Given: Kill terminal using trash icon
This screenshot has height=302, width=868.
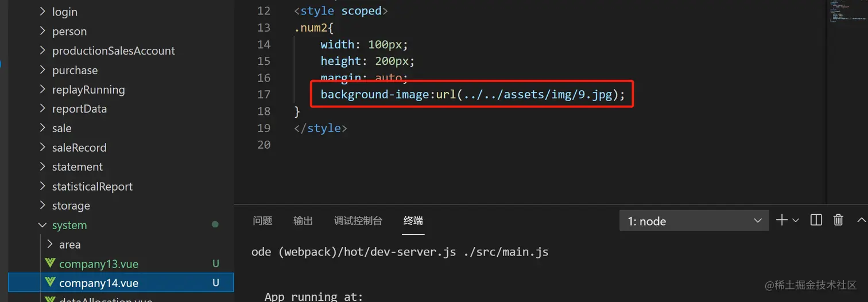Looking at the screenshot, I should click(838, 220).
